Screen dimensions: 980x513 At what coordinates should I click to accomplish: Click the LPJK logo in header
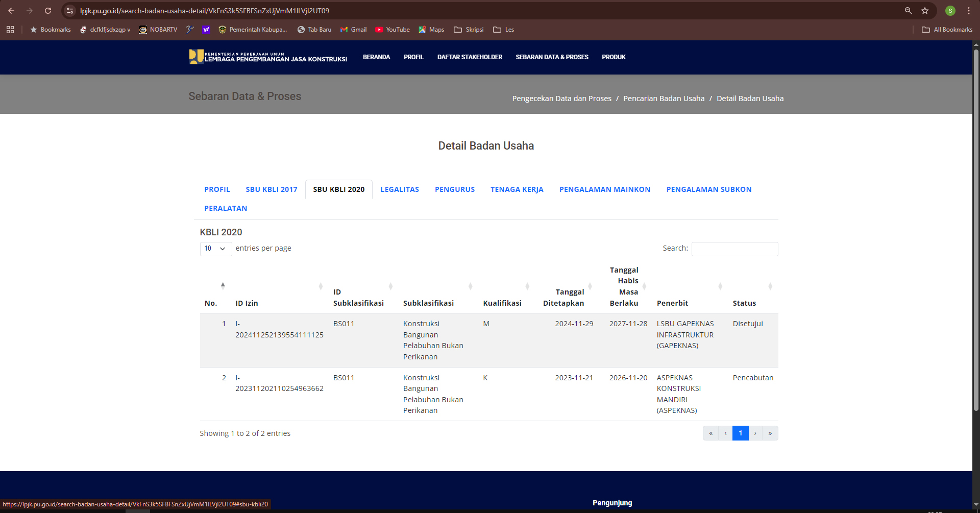point(268,57)
